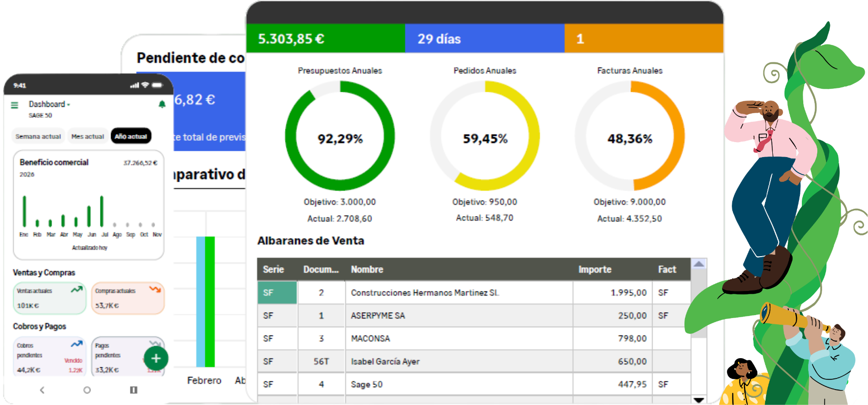Click the Beneficio comercial Enc bar
Image resolution: width=868 pixels, height=405 pixels.
pyautogui.click(x=24, y=211)
